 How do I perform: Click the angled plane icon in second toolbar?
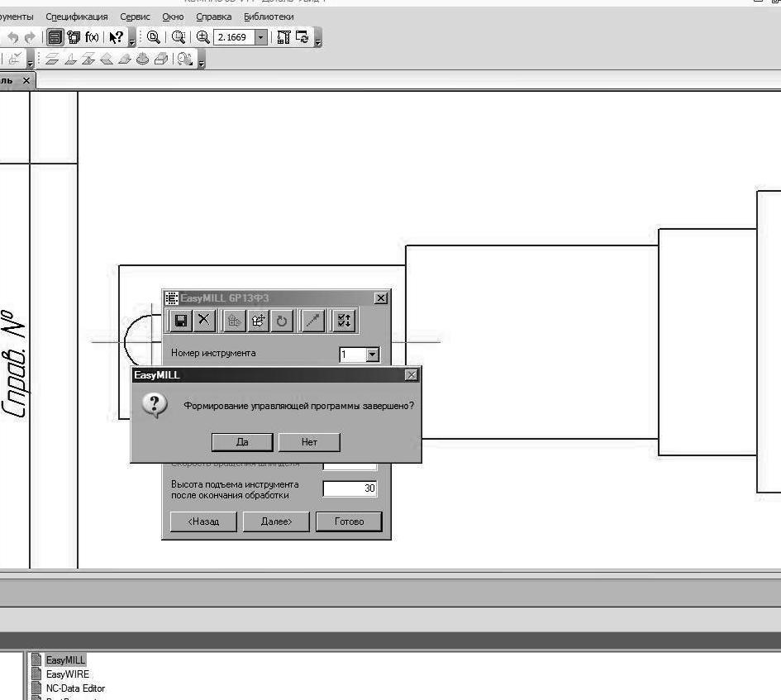tap(107, 60)
